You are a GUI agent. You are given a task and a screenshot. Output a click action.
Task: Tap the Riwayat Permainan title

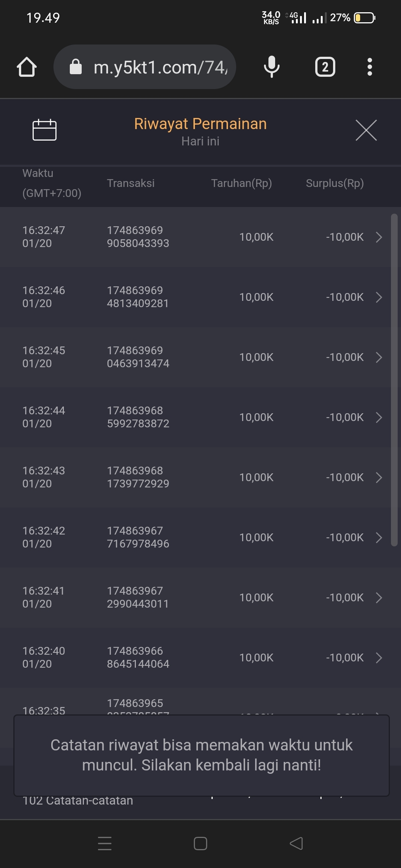click(200, 124)
